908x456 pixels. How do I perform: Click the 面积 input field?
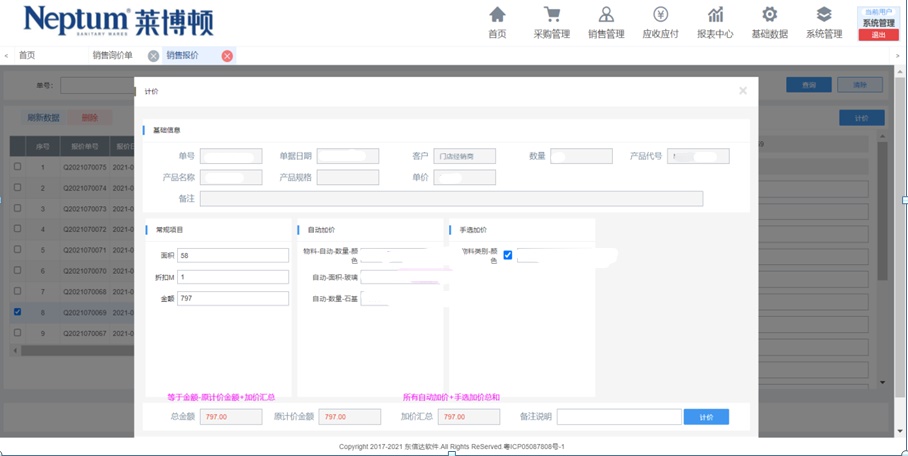[x=232, y=256]
